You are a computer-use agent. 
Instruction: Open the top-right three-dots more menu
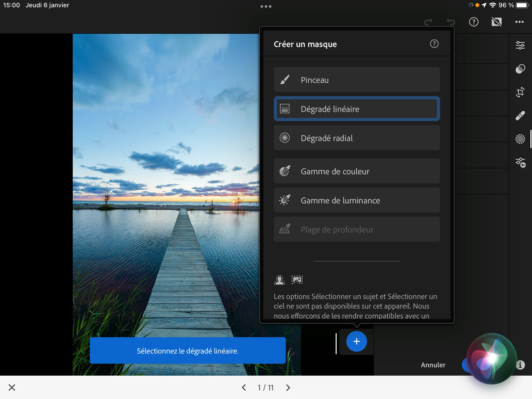pyautogui.click(x=519, y=22)
